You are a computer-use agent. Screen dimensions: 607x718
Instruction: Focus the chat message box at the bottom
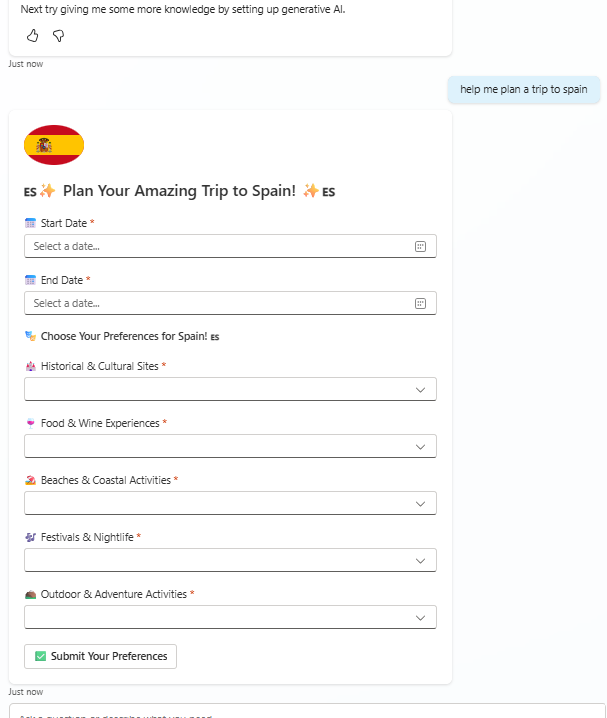tap(300, 712)
